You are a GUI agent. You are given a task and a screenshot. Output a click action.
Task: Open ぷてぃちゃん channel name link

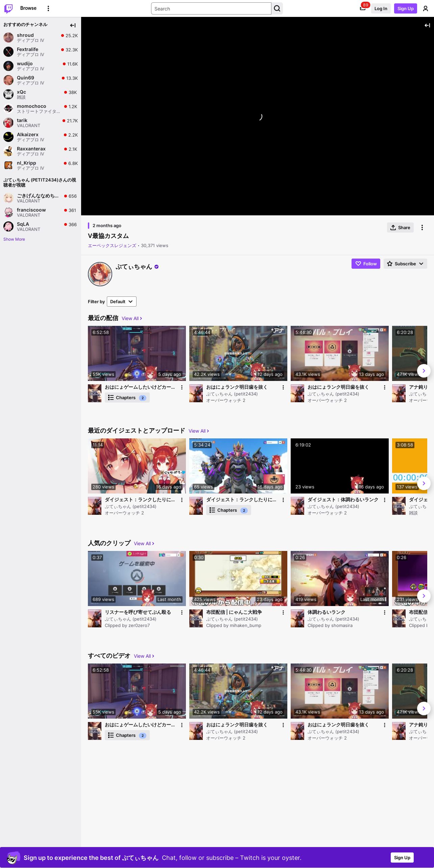(134, 267)
